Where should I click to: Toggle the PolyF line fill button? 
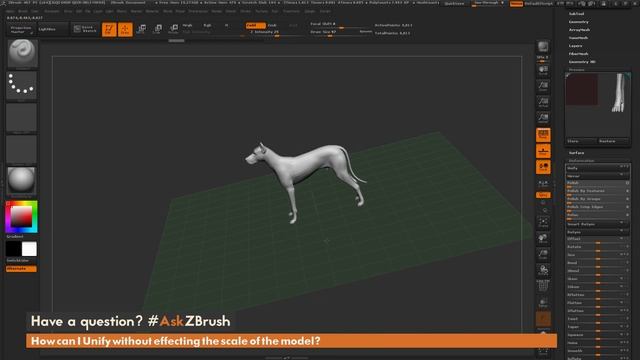tap(543, 286)
